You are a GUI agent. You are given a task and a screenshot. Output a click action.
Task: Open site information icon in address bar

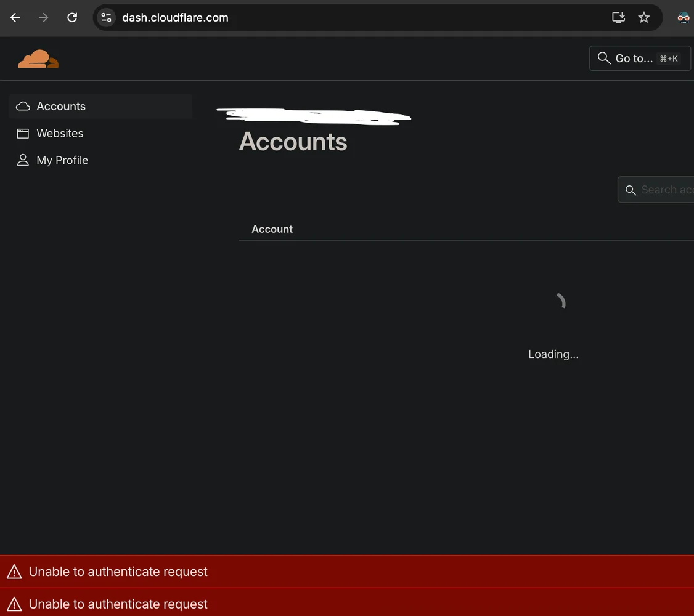106,18
